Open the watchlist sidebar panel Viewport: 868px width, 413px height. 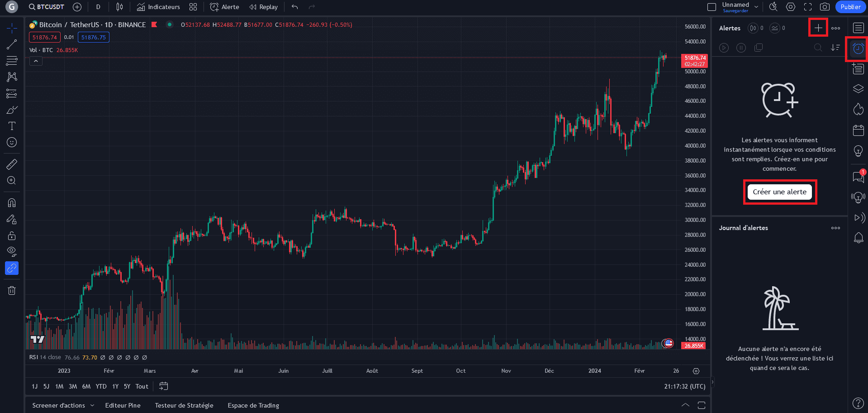(x=858, y=28)
